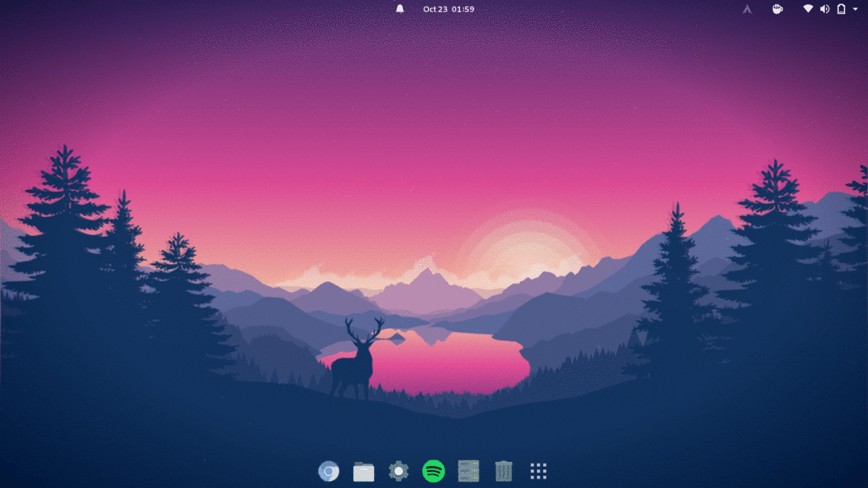Open the trash utility in the dock

502,470
